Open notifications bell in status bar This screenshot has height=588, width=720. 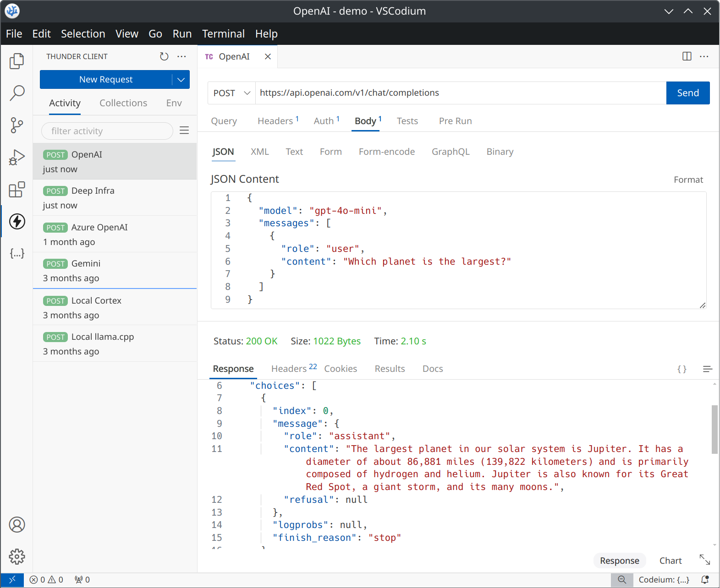pyautogui.click(x=705, y=580)
